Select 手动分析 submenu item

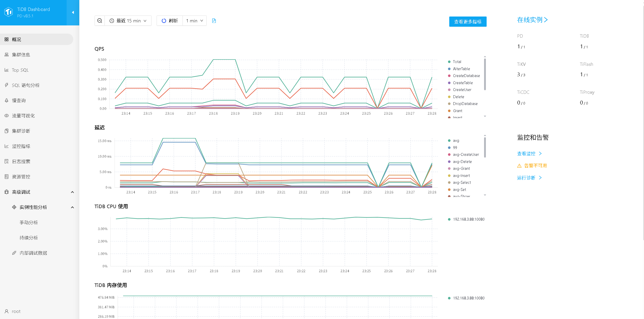tap(28, 222)
